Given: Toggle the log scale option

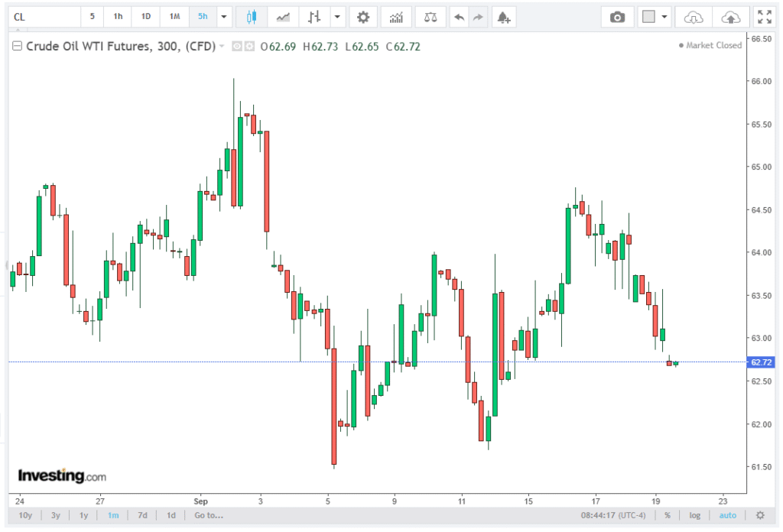Looking at the screenshot, I should 694,515.
